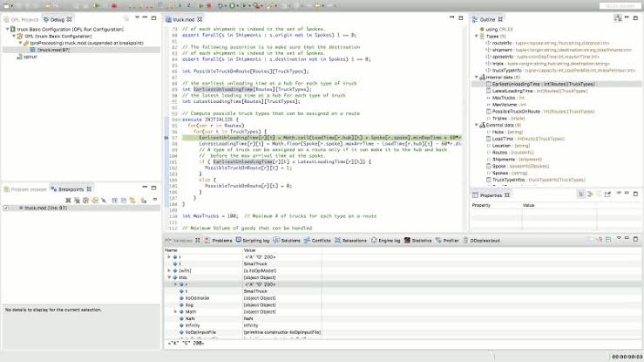Open the Properties view menu dropdown
This screenshot has height=362, width=644.
tap(619, 193)
